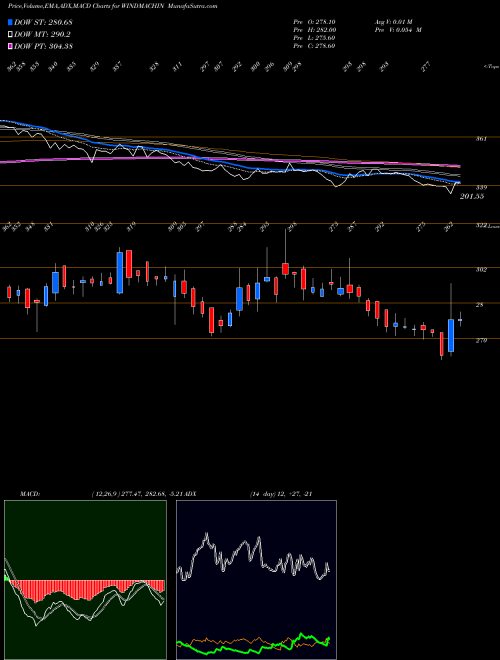Click the 322 price level label
The height and width of the screenshot is (660, 500).
481,226
